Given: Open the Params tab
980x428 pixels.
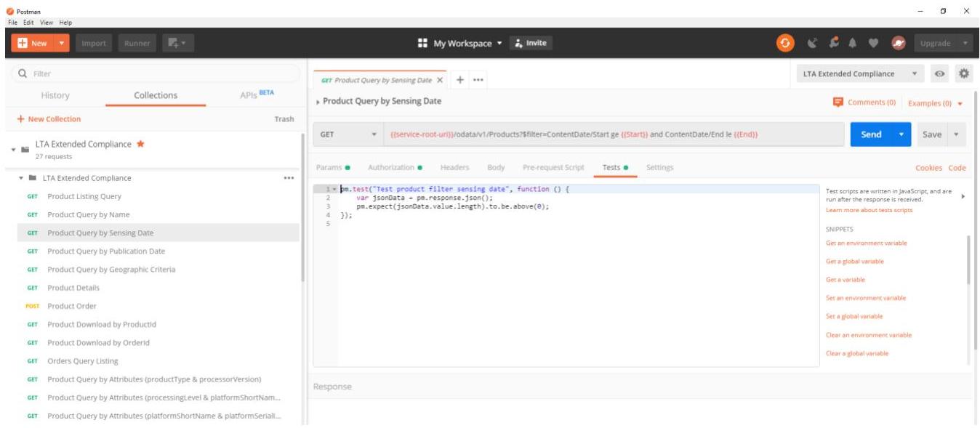Looking at the screenshot, I should tap(332, 167).
